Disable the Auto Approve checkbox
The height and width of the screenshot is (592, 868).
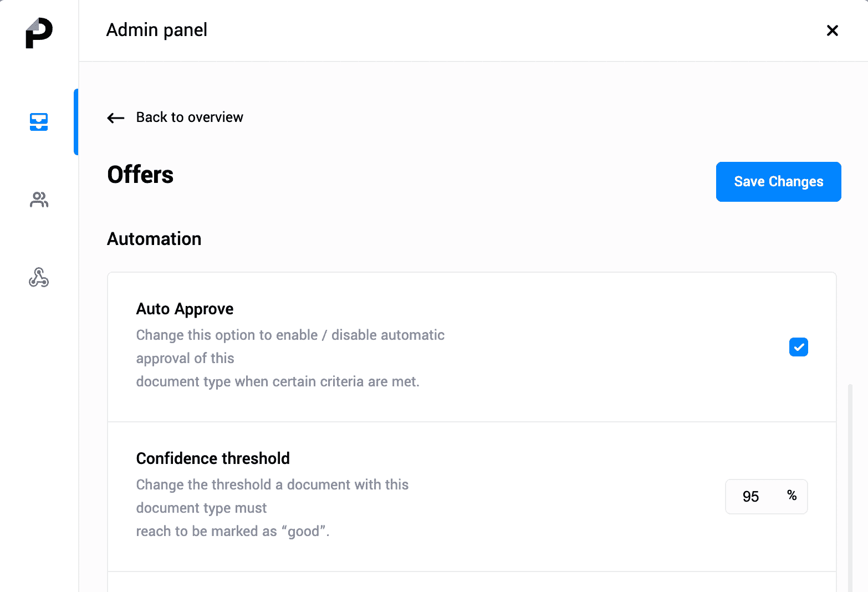pyautogui.click(x=798, y=347)
